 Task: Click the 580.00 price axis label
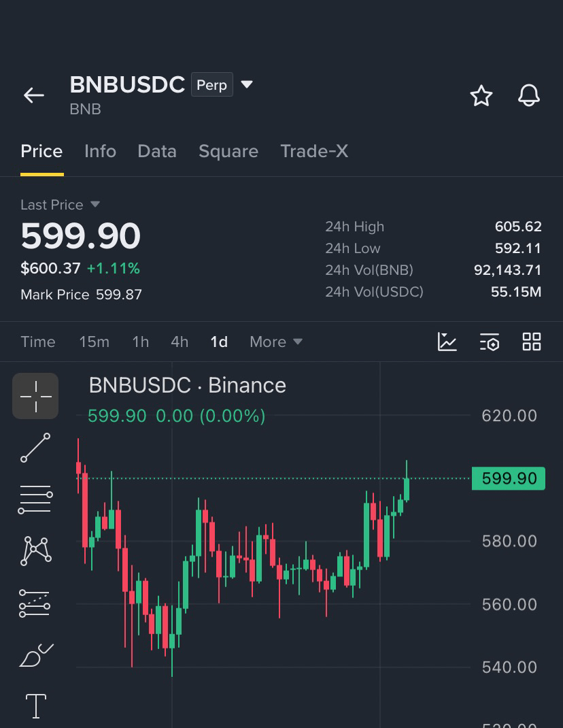(x=509, y=541)
